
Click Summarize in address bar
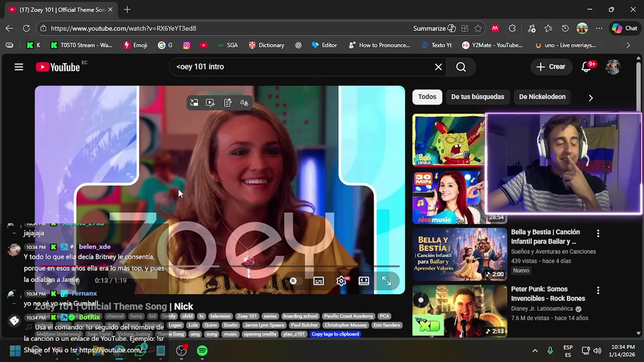(435, 29)
